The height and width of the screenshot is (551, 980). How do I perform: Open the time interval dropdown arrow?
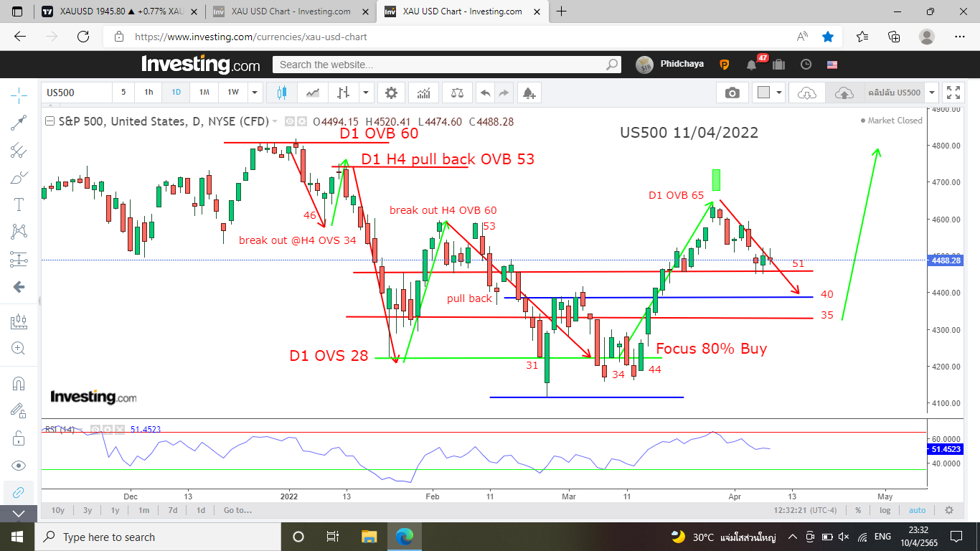254,93
